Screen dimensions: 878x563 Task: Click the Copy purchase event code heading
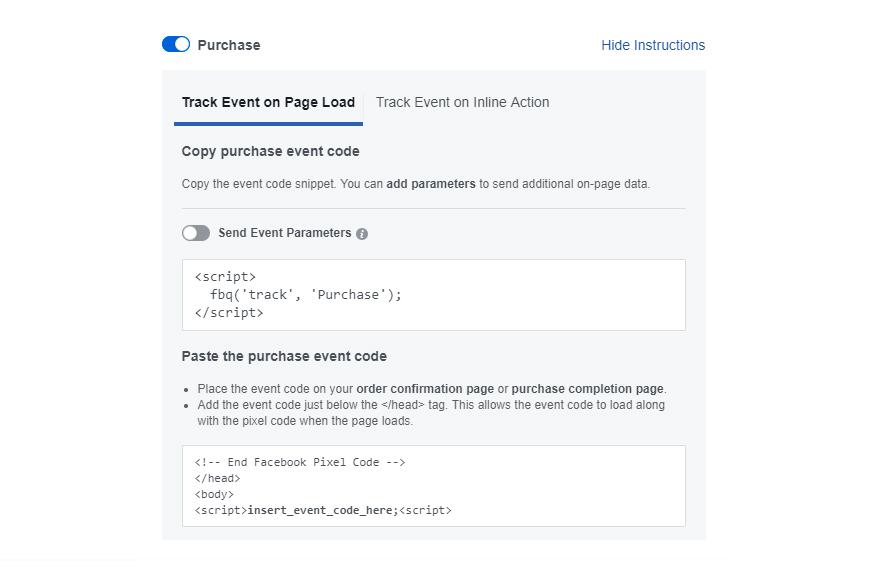(270, 151)
